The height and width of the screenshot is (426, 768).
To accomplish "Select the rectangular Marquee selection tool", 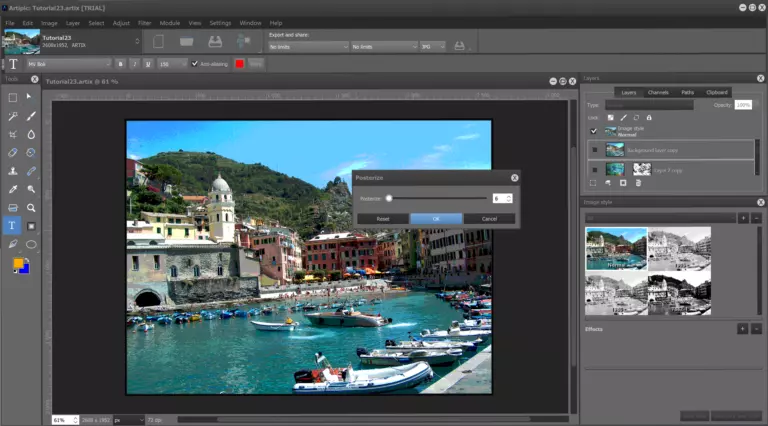I will [x=13, y=97].
